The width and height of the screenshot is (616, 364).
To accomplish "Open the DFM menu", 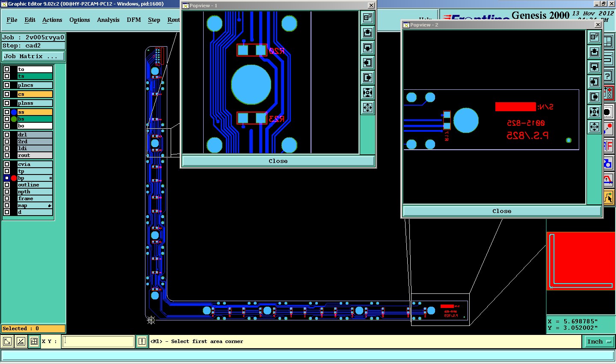I will (134, 20).
